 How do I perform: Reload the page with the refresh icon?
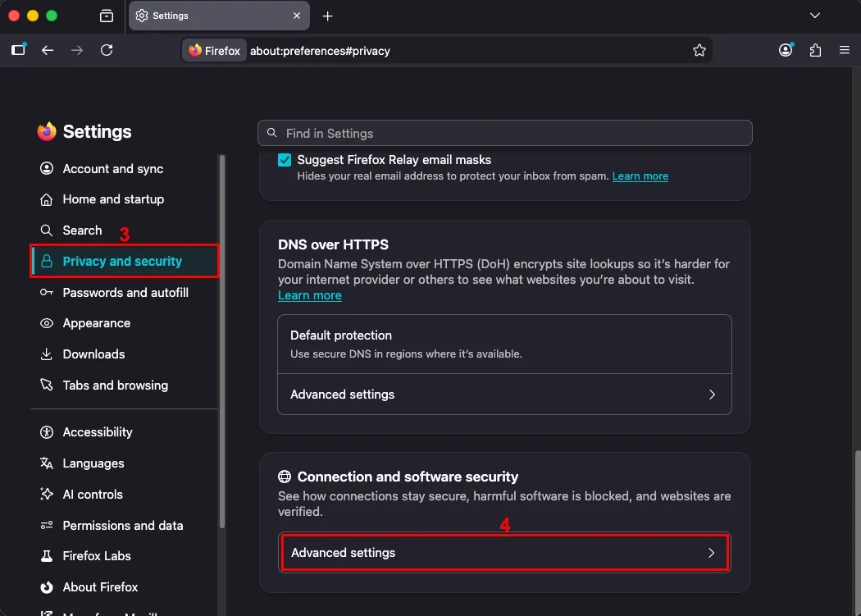coord(107,51)
